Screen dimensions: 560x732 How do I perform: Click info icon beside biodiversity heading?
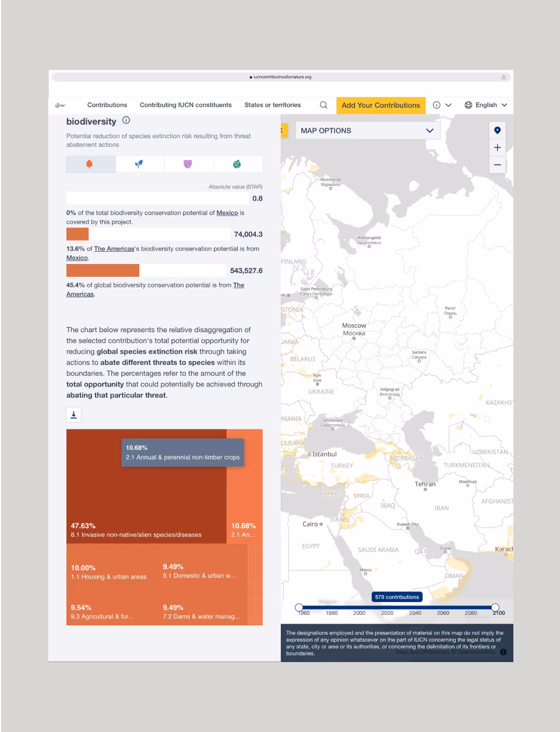coord(126,120)
